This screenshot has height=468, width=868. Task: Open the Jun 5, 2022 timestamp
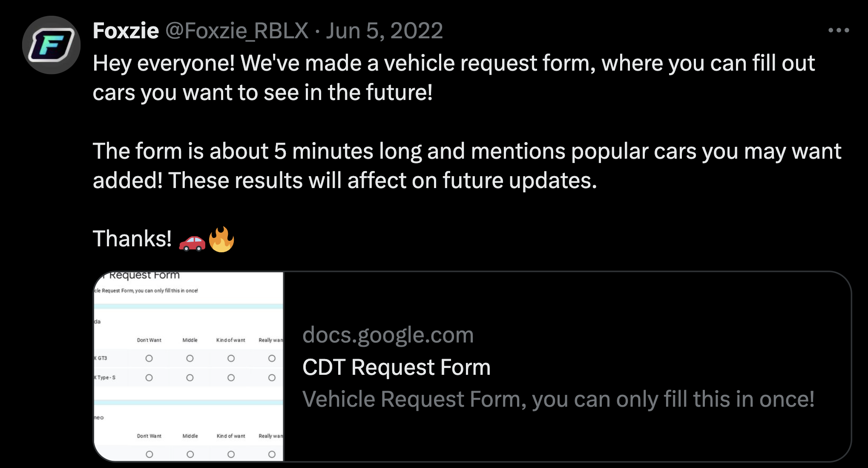click(385, 31)
